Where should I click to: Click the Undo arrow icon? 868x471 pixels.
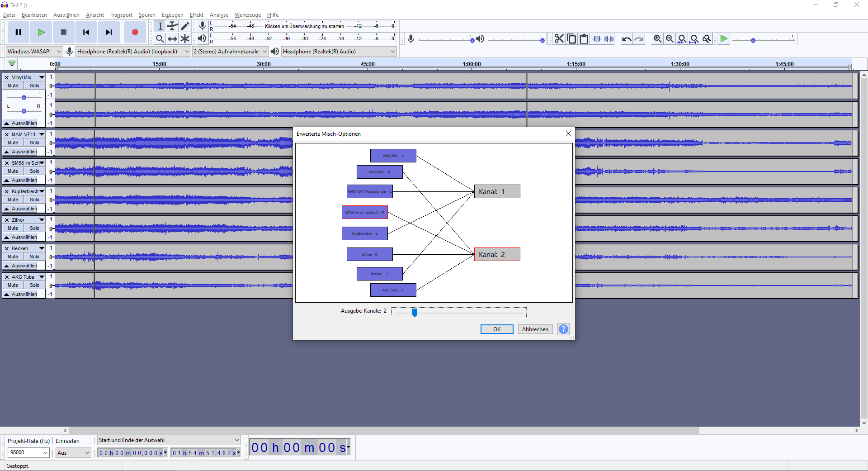tap(626, 39)
